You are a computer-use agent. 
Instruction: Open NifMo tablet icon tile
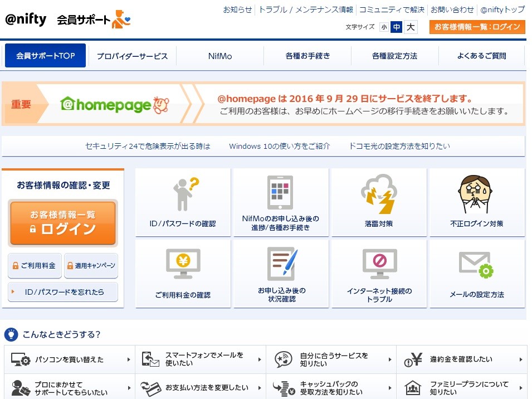coord(280,192)
